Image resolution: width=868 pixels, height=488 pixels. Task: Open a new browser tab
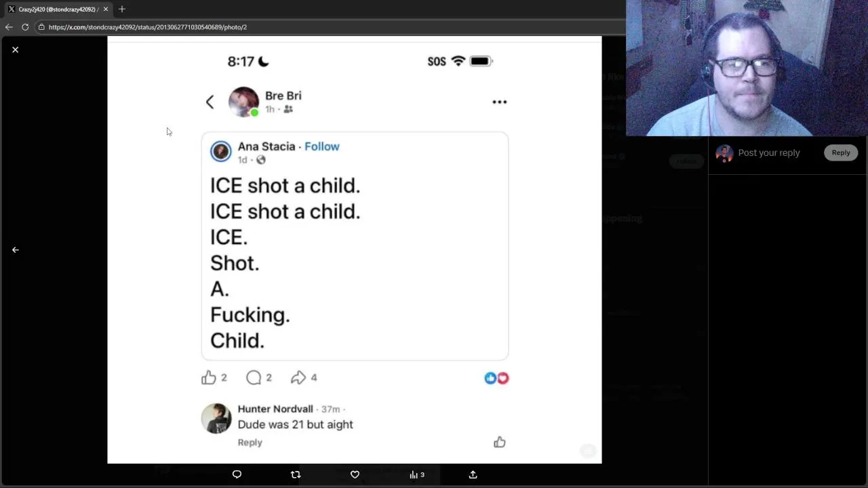tap(122, 9)
